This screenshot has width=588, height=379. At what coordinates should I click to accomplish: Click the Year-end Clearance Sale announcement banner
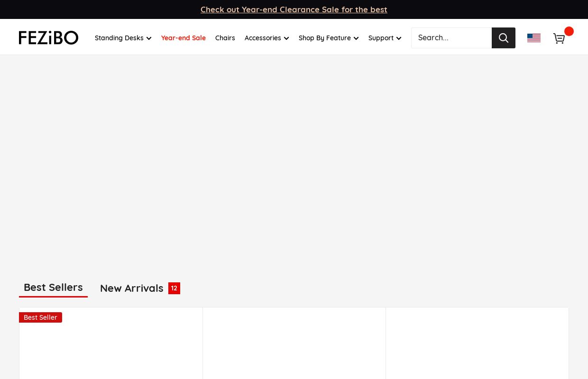point(294,9)
